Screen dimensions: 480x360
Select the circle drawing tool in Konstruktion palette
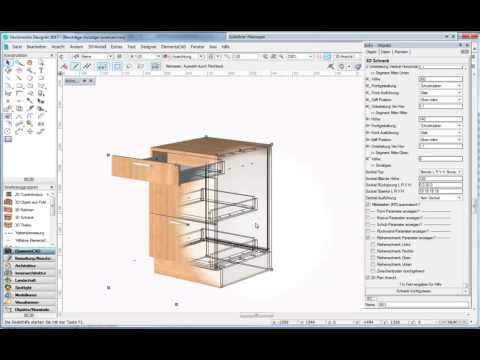[x=30, y=78]
